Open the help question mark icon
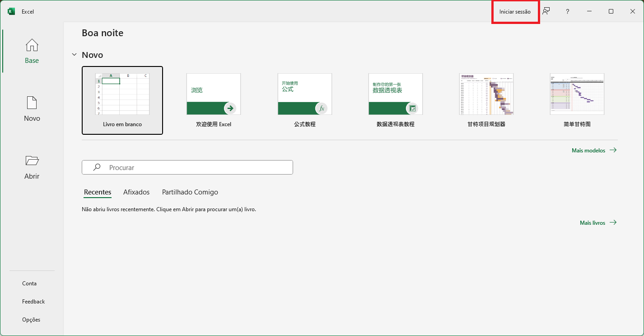This screenshot has height=336, width=644. (x=568, y=12)
